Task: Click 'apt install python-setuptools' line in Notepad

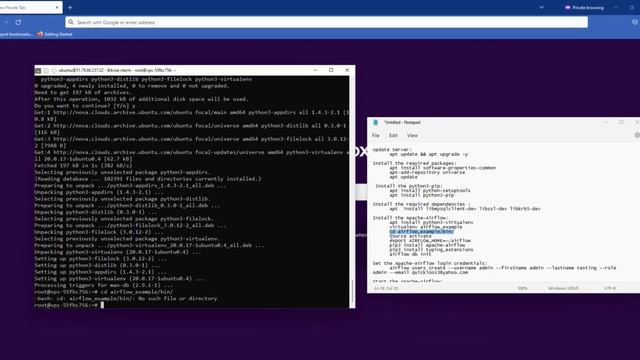Action: point(430,191)
